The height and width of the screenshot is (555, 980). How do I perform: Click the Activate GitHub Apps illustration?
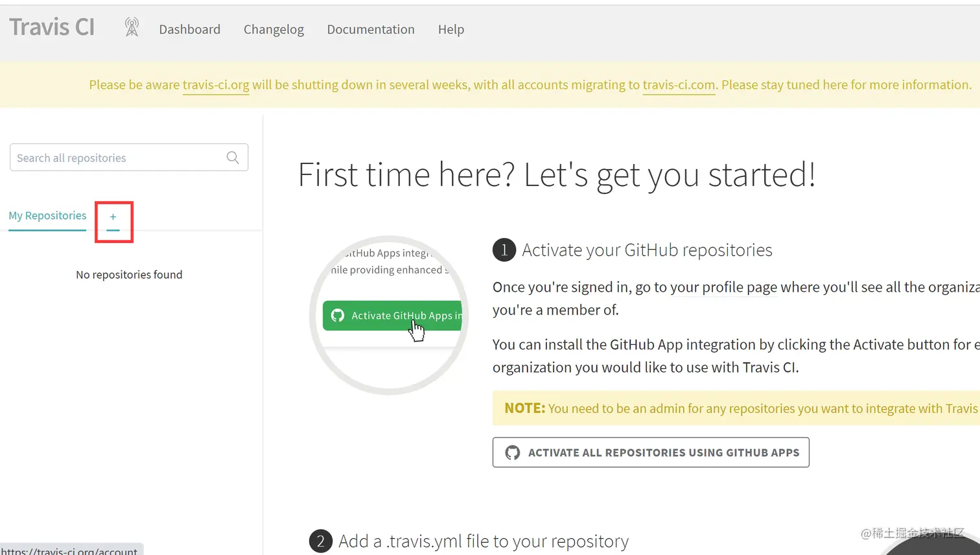[390, 315]
